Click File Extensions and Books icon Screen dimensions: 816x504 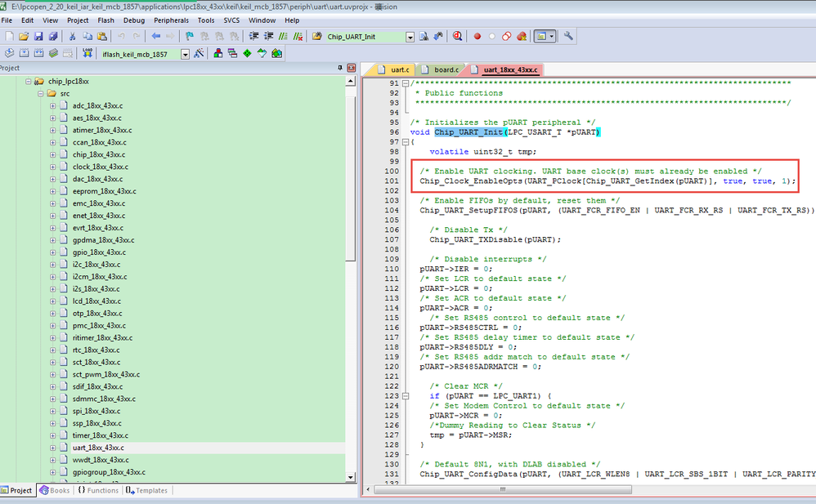pyautogui.click(x=218, y=54)
